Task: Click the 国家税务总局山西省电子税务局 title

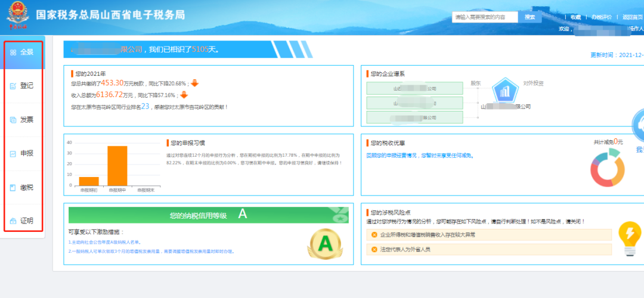Action: pyautogui.click(x=110, y=15)
